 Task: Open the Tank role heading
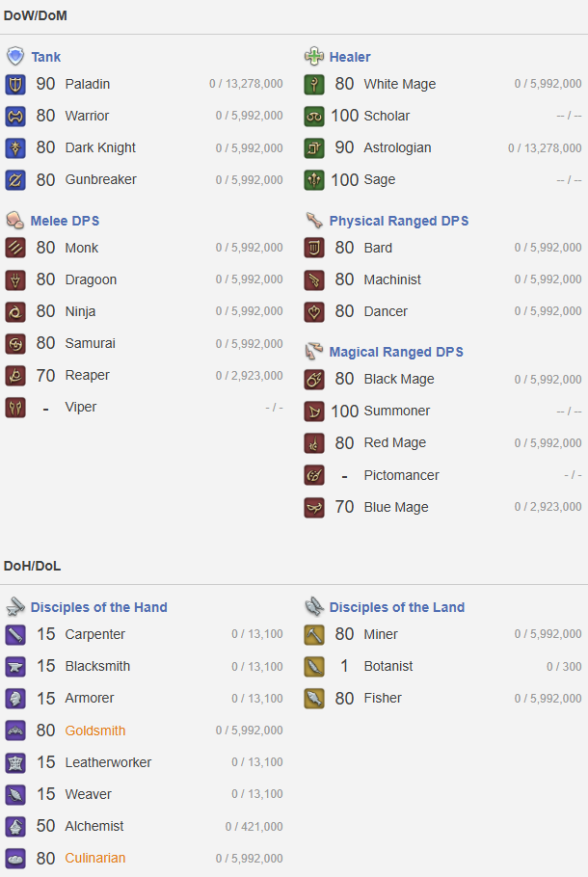(x=46, y=57)
